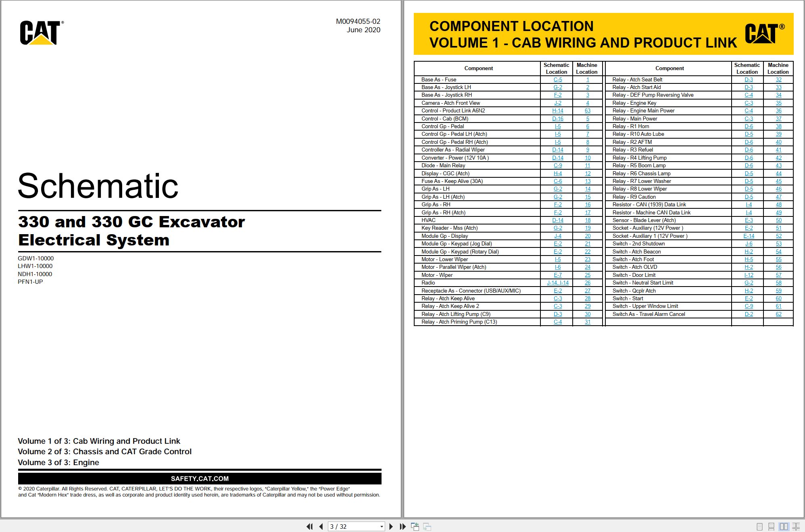Open schematic link J-4 for Module Gp - Display
The width and height of the screenshot is (805, 532).
[557, 236]
